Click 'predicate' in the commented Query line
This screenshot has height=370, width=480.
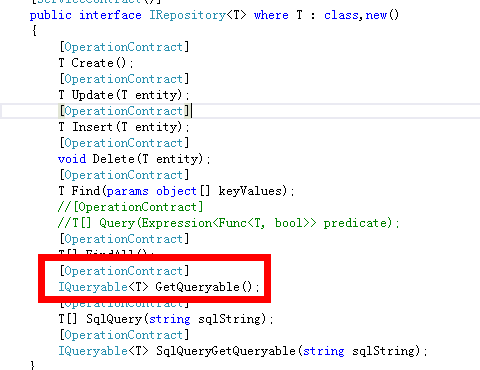click(x=356, y=223)
